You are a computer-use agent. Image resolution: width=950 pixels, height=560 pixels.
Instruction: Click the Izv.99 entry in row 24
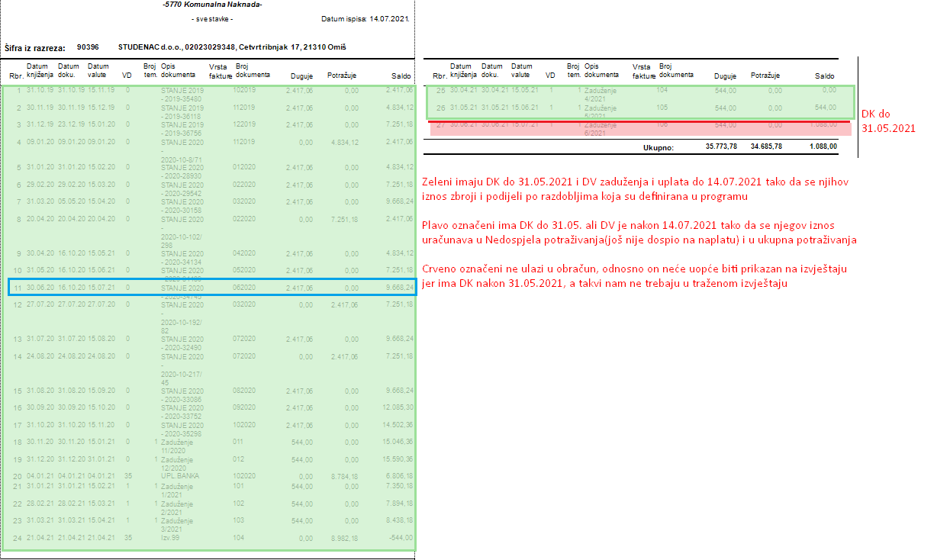coord(169,538)
